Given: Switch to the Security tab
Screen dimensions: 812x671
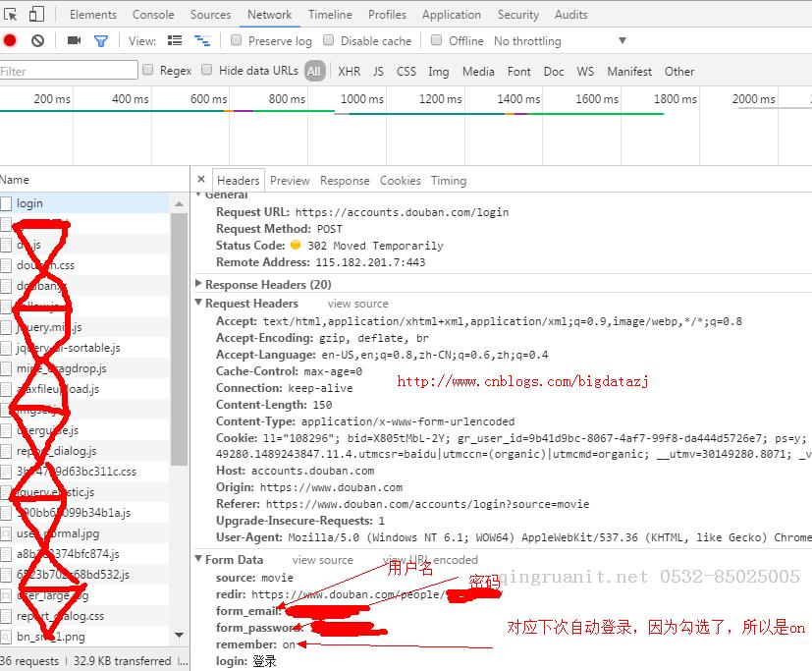Looking at the screenshot, I should point(517,15).
